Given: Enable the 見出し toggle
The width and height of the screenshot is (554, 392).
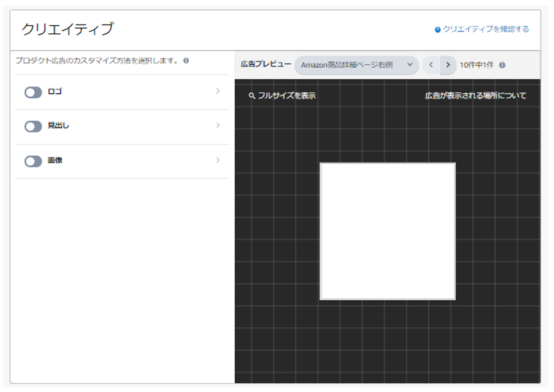Looking at the screenshot, I should 33,127.
